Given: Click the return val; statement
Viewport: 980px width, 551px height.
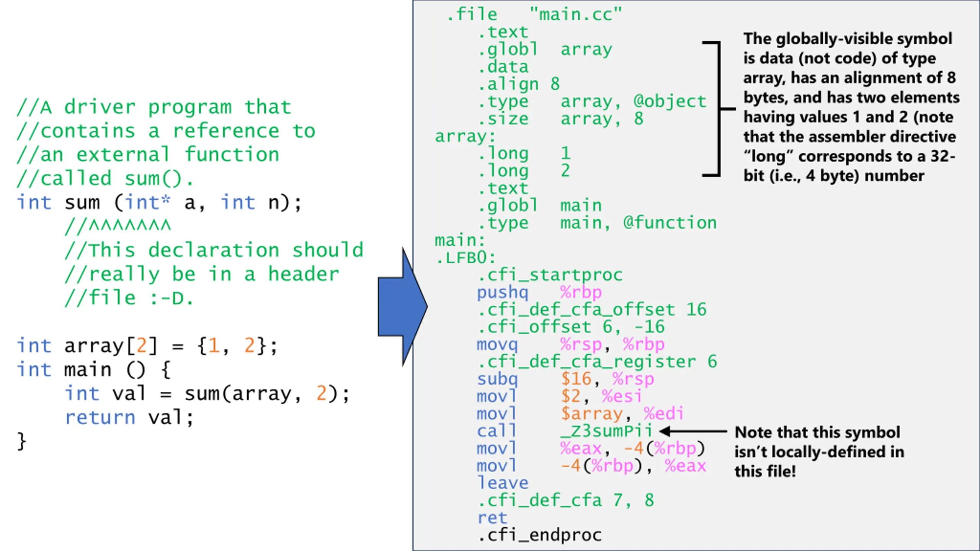Looking at the screenshot, I should point(129,417).
